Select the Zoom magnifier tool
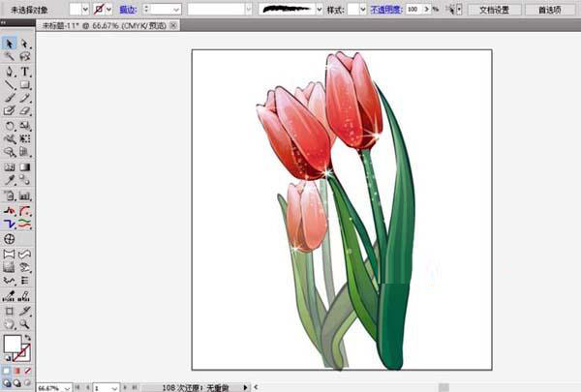Screen dimensions: 581x392 point(25,324)
